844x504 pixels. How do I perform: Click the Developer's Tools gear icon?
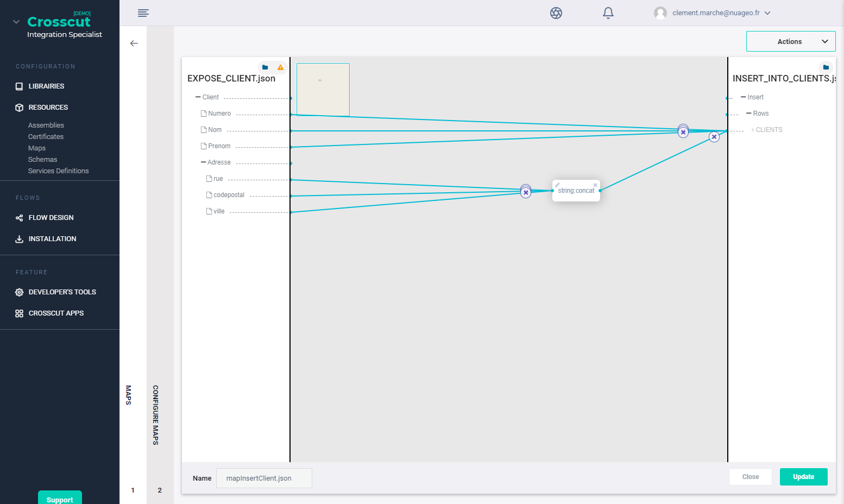click(20, 292)
